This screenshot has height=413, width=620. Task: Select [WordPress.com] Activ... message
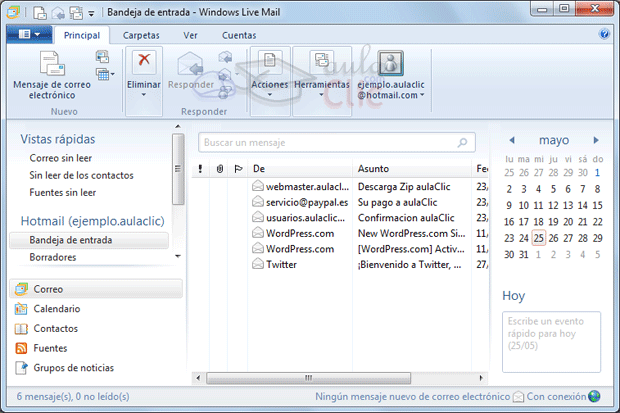pos(340,249)
